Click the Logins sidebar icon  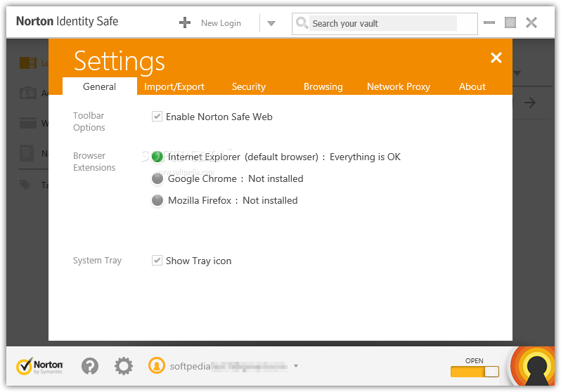tap(28, 63)
